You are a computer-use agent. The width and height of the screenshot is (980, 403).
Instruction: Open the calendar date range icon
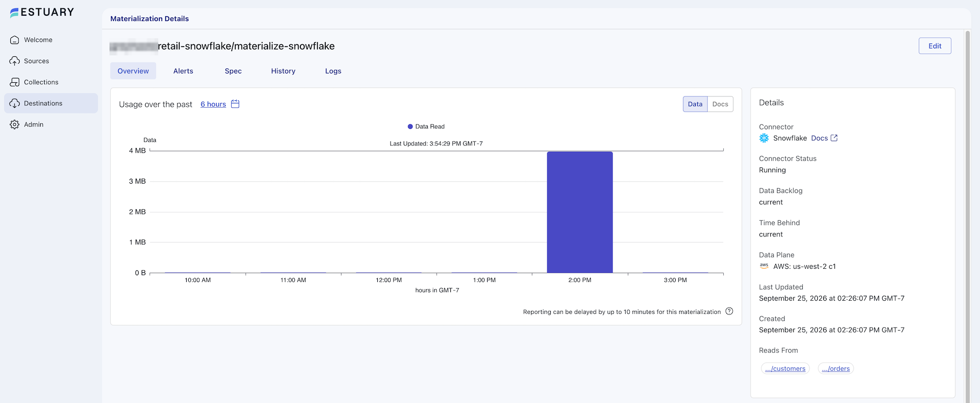pyautogui.click(x=235, y=104)
